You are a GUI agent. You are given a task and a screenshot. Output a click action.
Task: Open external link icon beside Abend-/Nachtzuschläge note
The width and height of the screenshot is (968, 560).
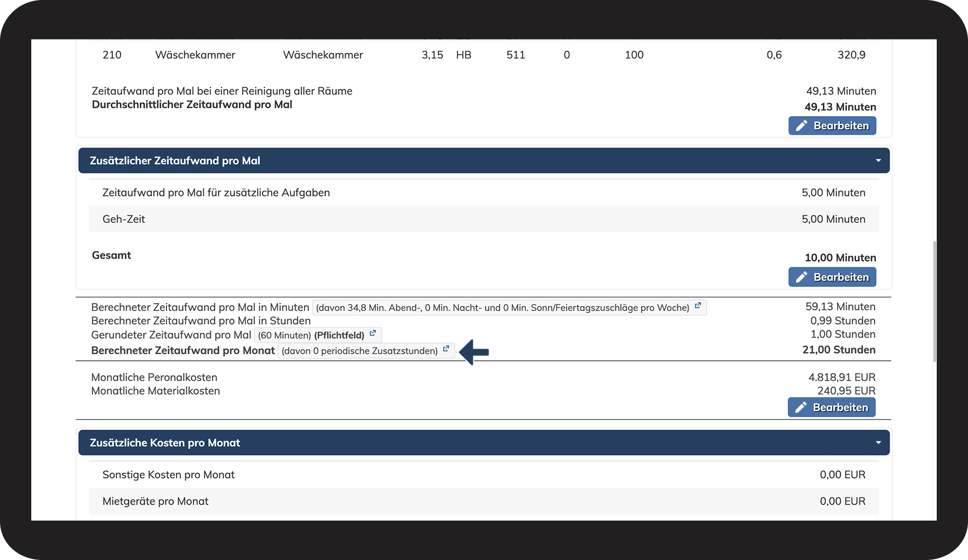(697, 306)
